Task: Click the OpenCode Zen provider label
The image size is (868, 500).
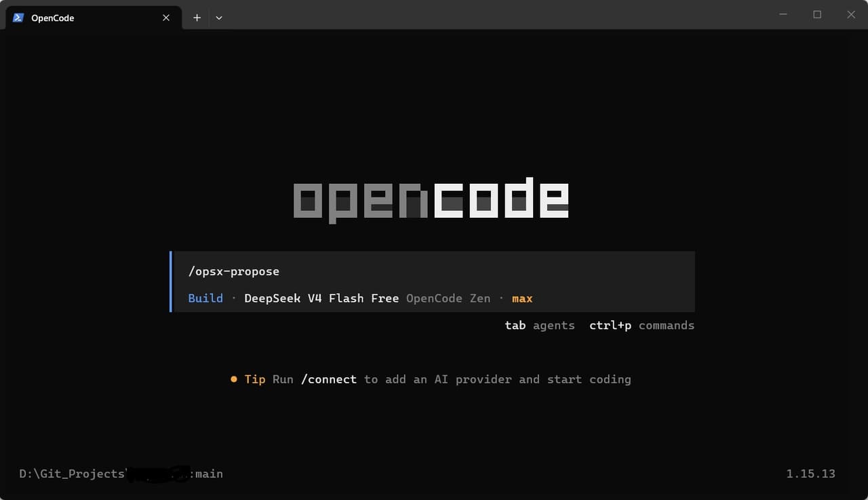Action: click(448, 299)
